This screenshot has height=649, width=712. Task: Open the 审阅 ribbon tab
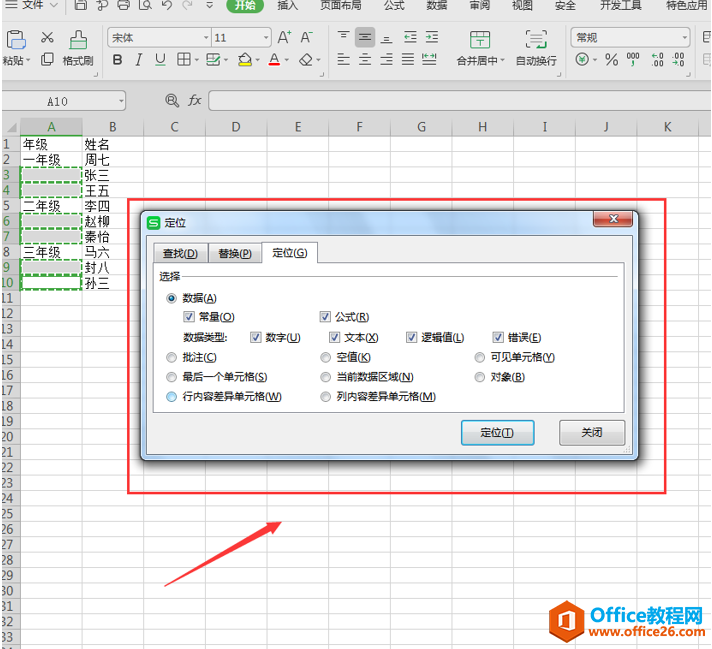click(x=480, y=5)
